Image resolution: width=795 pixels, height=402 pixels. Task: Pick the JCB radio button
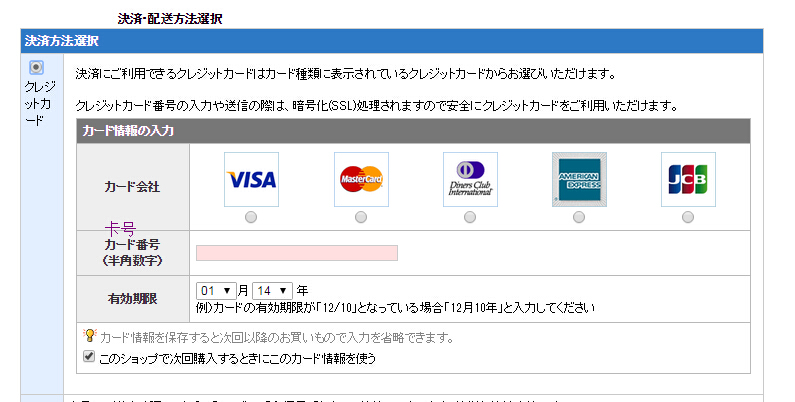click(688, 217)
